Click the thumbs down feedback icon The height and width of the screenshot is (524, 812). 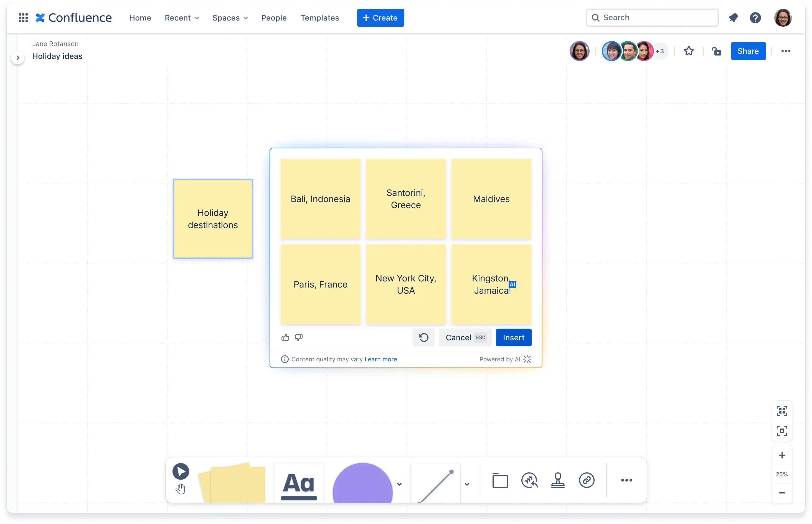299,337
